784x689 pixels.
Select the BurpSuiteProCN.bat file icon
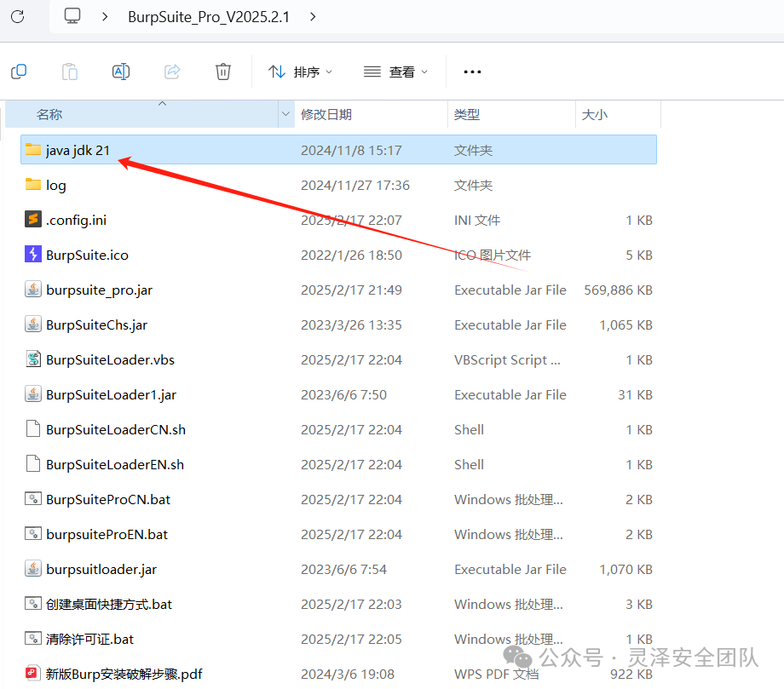point(33,498)
